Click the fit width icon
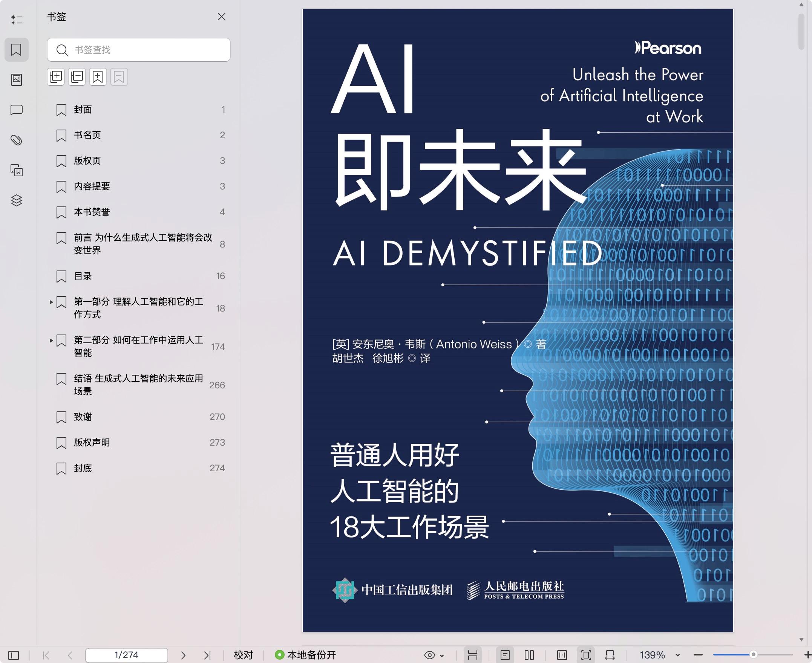The width and height of the screenshot is (812, 663). click(610, 655)
